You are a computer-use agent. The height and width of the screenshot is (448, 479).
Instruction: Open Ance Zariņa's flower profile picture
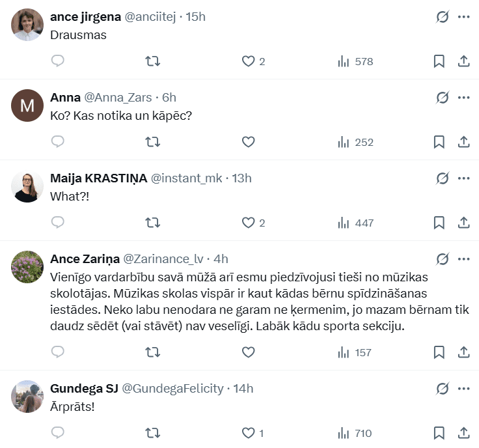pyautogui.click(x=27, y=267)
